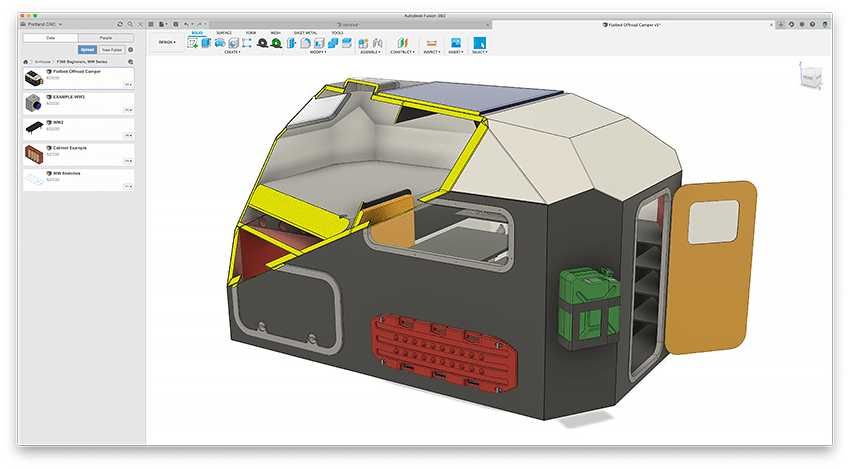850x469 pixels.
Task: Open the Design workspace dropdown
Action: [167, 43]
